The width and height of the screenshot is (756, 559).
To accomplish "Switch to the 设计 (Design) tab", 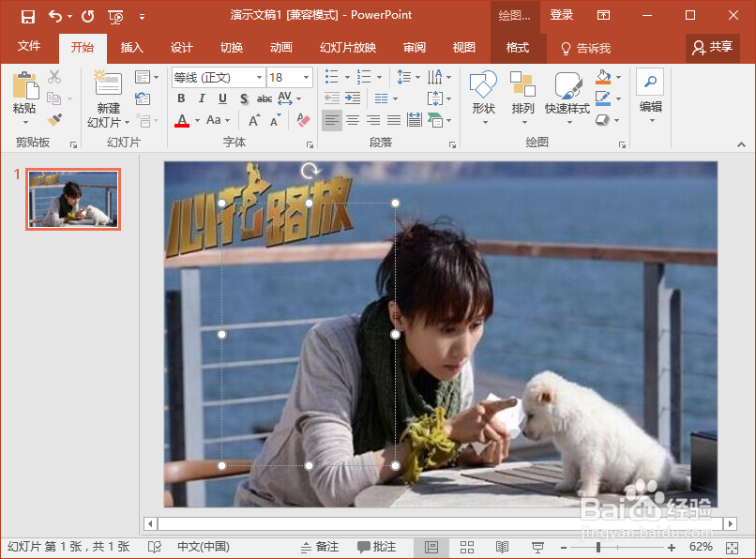I will coord(182,47).
